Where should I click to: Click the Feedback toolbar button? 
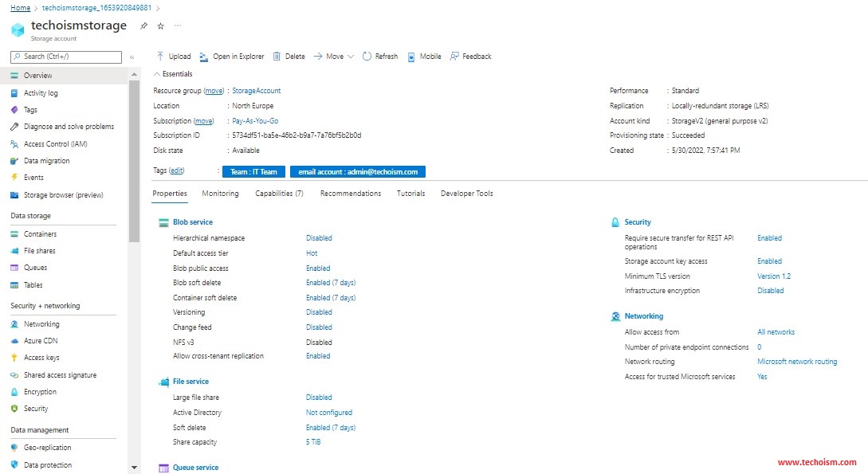[470, 57]
